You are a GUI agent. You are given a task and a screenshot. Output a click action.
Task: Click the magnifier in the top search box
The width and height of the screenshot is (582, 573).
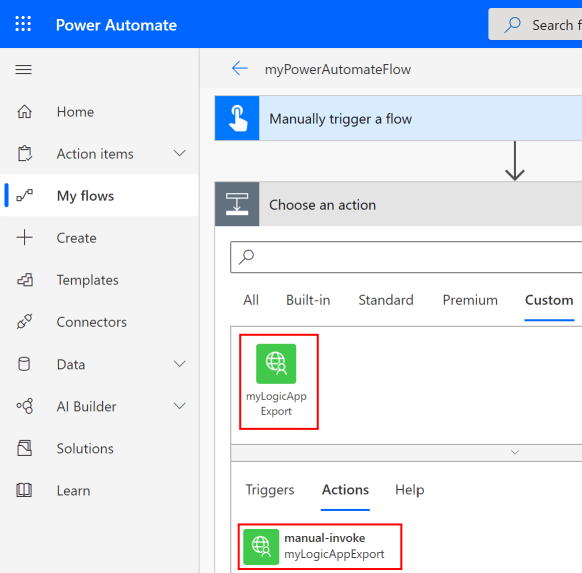pyautogui.click(x=513, y=24)
